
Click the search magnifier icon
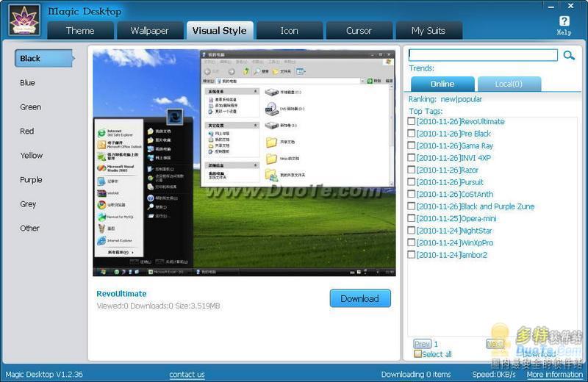(x=569, y=56)
